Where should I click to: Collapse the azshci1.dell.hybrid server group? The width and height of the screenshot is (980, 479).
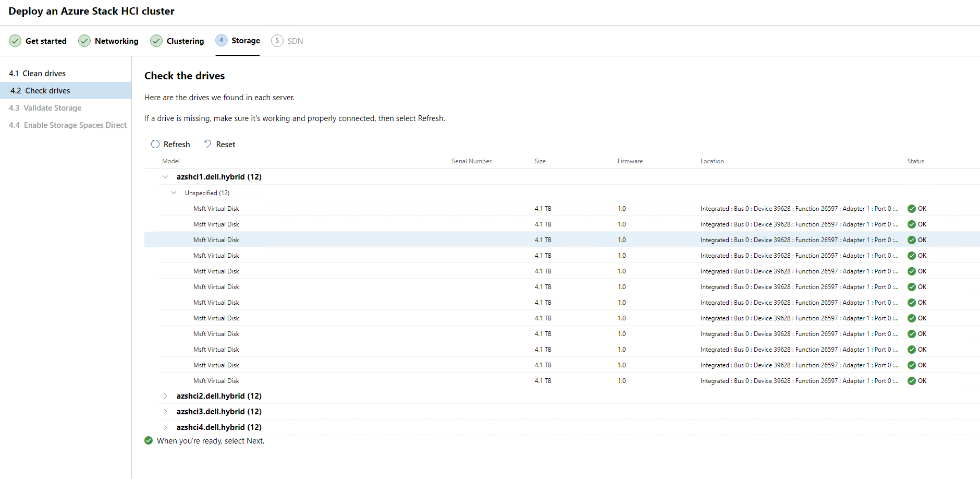[x=166, y=177]
